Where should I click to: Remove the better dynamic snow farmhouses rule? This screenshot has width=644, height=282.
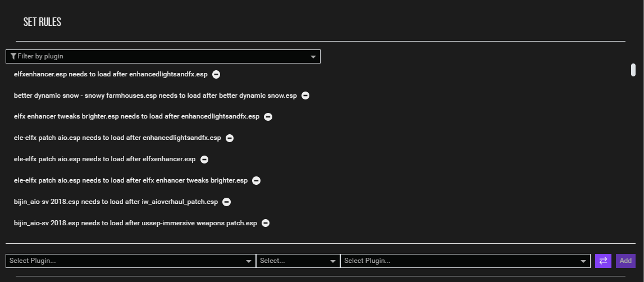305,95
